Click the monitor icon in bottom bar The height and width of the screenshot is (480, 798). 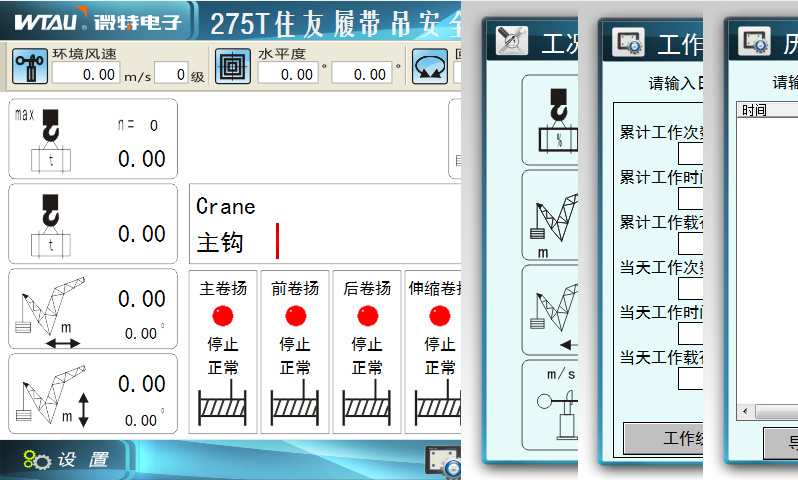coord(443,460)
